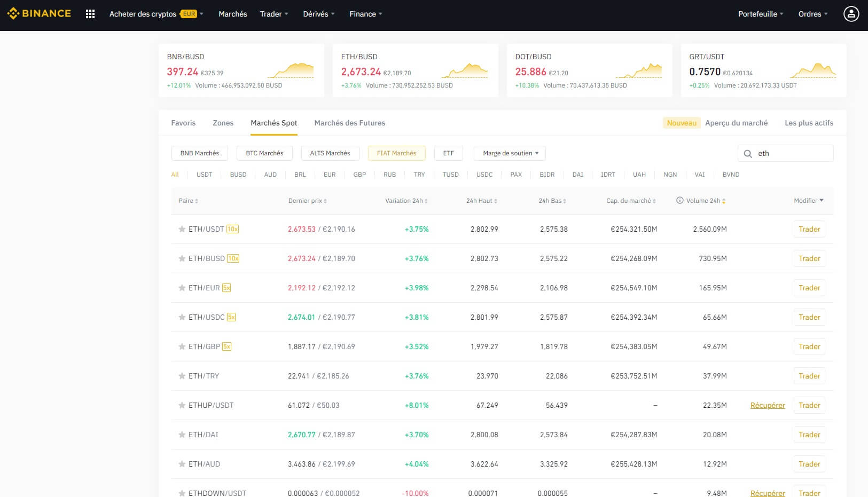Click the Récupérer link for ETHUP/USDT
This screenshot has height=497, width=868.
pyautogui.click(x=768, y=405)
